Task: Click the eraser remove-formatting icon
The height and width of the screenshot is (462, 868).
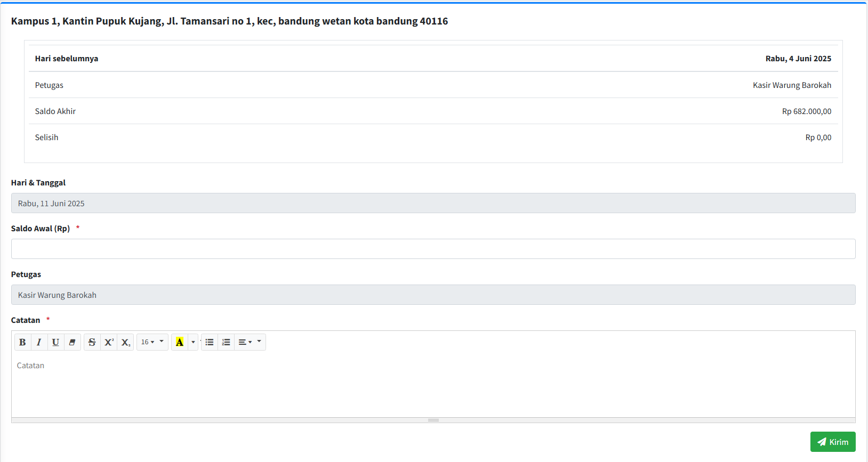Action: 72,342
